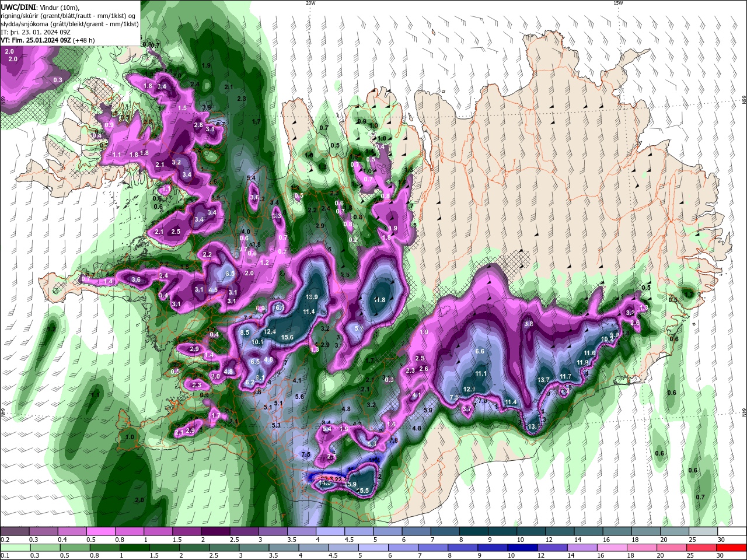
Task: Click the 11.8 precipitation value on map
Action: (379, 300)
